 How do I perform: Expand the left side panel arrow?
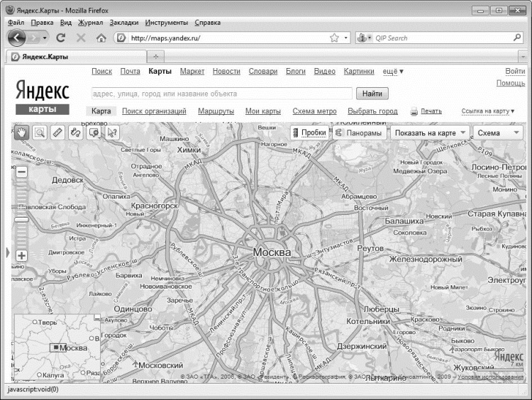click(7, 252)
